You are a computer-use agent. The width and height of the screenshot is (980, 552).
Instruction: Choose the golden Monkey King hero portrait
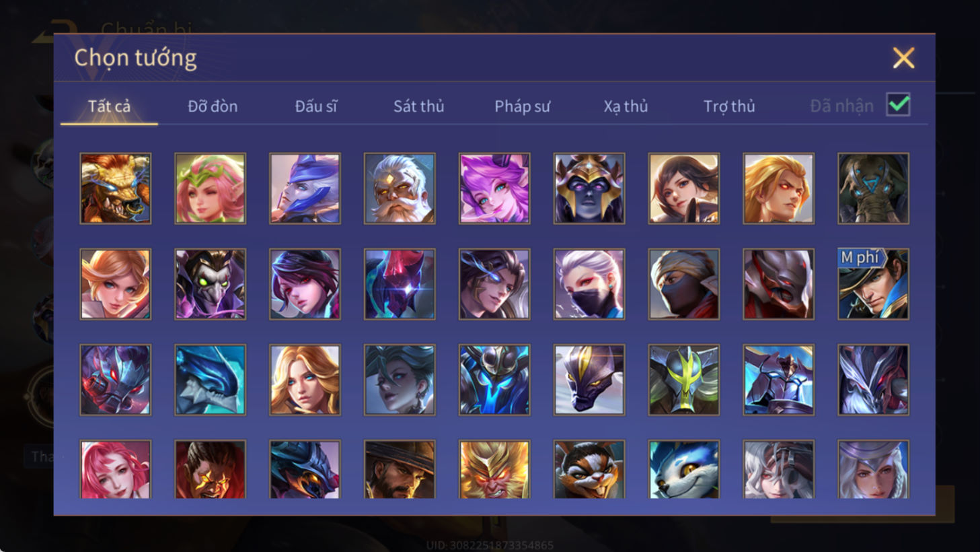pos(494,469)
